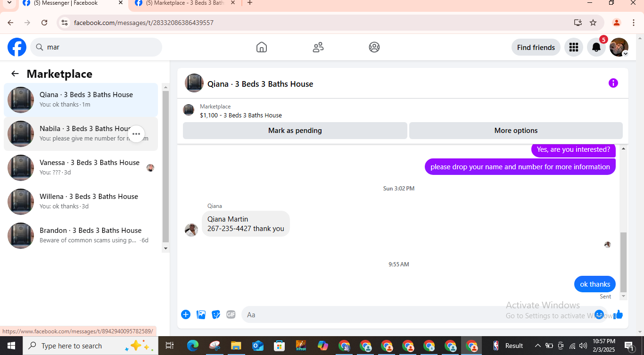Focus the Aa message input field
Screen dimensions: 644x355
424,314
